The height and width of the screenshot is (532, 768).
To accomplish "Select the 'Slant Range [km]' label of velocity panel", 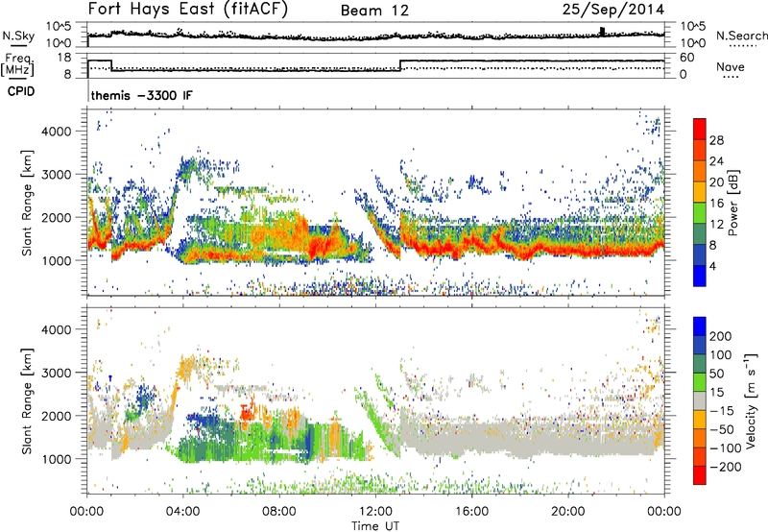I will (27, 401).
